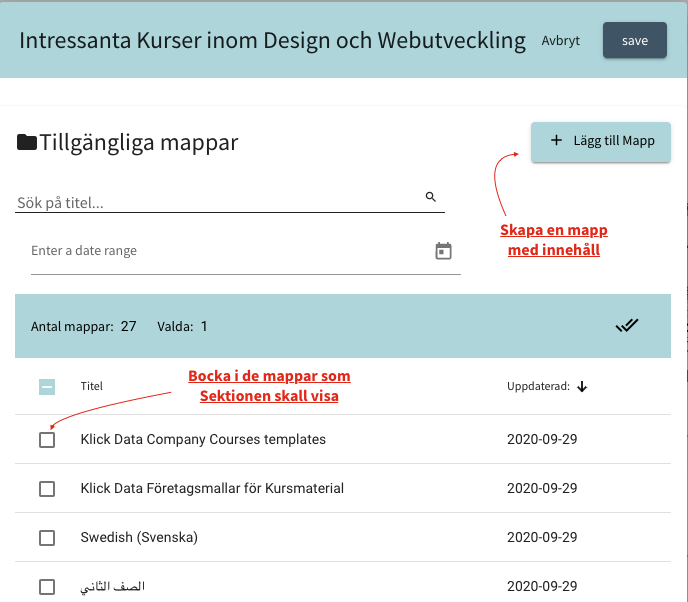Viewport: 688px width, 602px height.
Task: Click the double-checkmark select all icon
Action: coord(627,325)
